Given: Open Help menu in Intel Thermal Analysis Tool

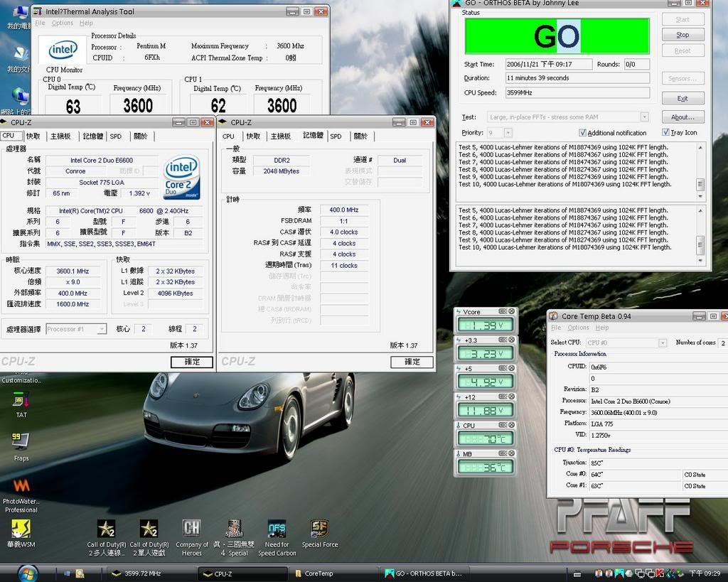Looking at the screenshot, I should [x=86, y=23].
